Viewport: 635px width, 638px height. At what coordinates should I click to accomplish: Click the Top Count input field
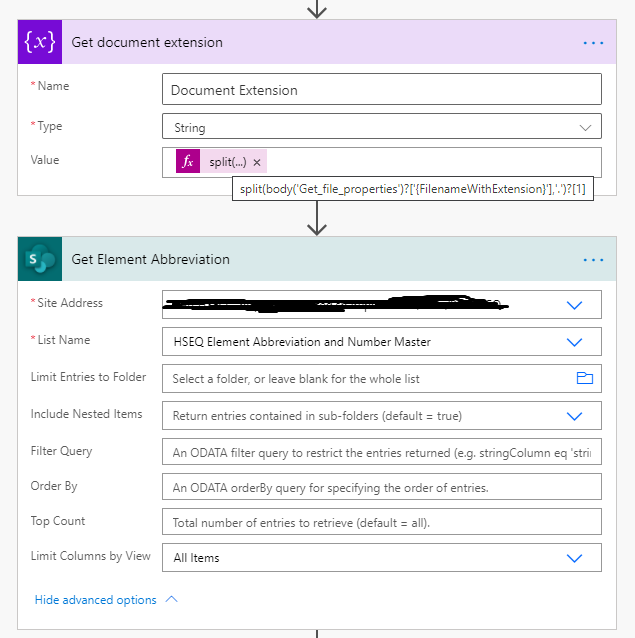click(x=382, y=522)
